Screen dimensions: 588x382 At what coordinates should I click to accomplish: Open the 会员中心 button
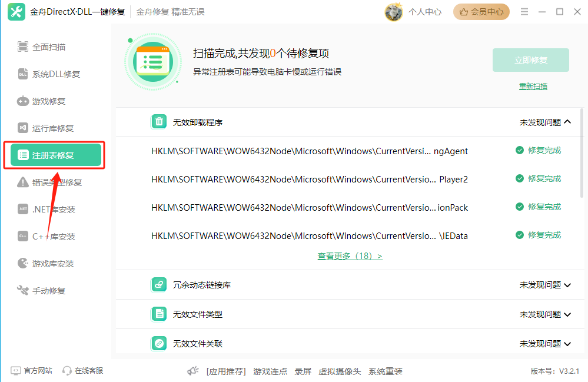click(481, 12)
